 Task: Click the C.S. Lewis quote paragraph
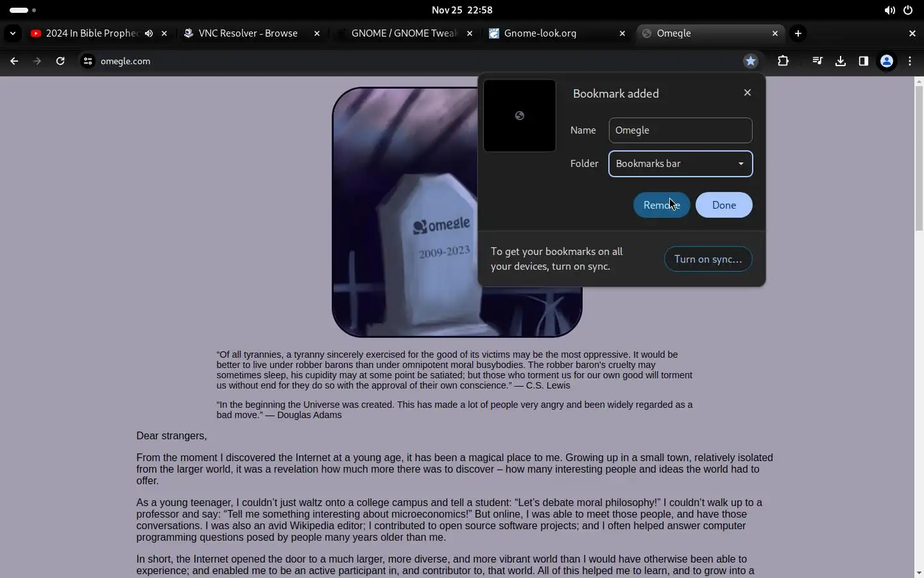[x=454, y=370]
